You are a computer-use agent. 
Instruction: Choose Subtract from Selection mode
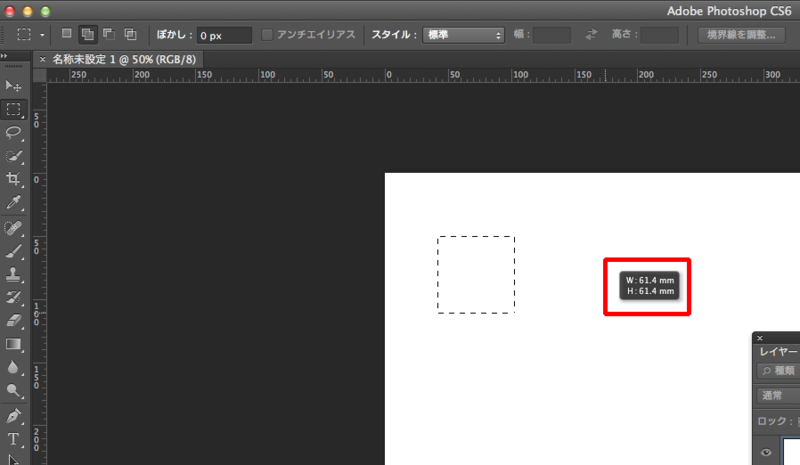click(x=109, y=34)
